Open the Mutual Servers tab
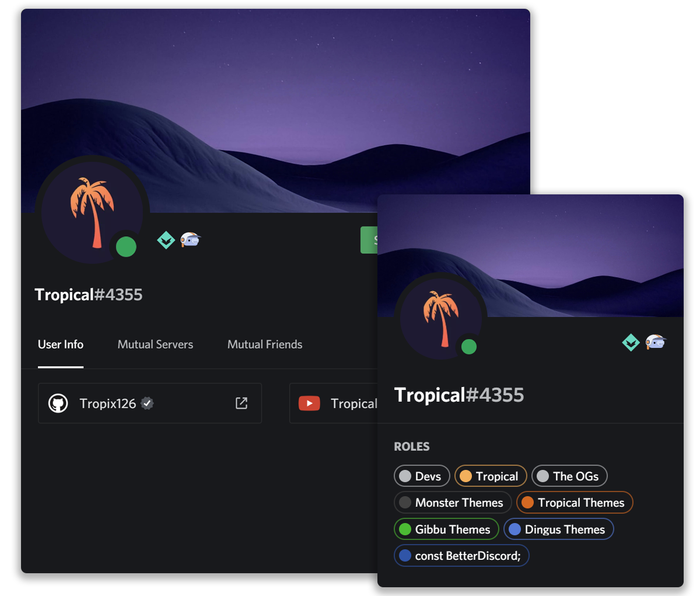700x596 pixels. click(x=155, y=344)
